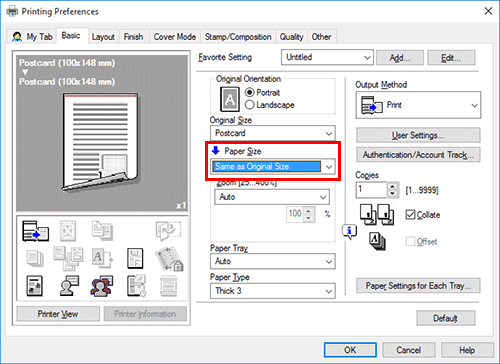Click the OK button
This screenshot has width=500, height=364.
click(350, 350)
